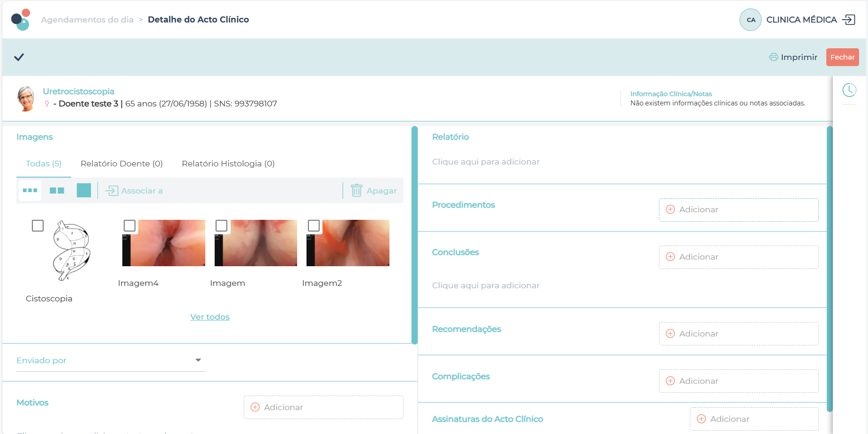Tick the Cistoscopia image checkbox
This screenshot has width=868, height=434.
click(x=38, y=226)
